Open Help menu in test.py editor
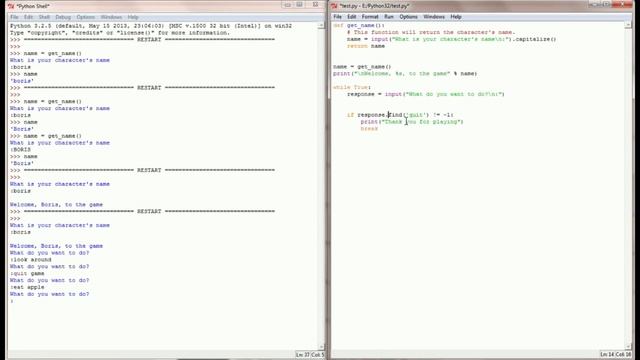Viewport: 640px width, 360px height. [x=456, y=17]
